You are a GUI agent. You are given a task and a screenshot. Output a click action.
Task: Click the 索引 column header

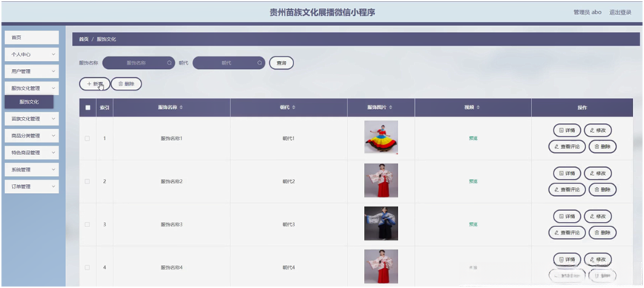(x=104, y=108)
